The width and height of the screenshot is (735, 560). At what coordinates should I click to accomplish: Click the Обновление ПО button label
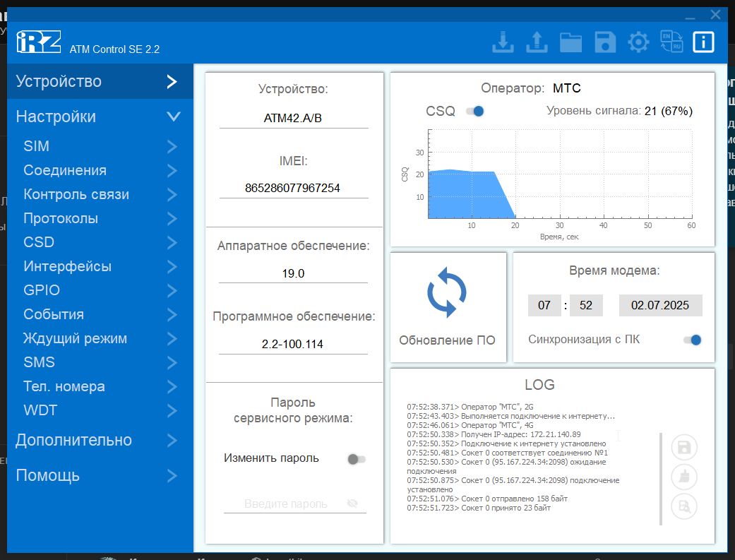(447, 340)
